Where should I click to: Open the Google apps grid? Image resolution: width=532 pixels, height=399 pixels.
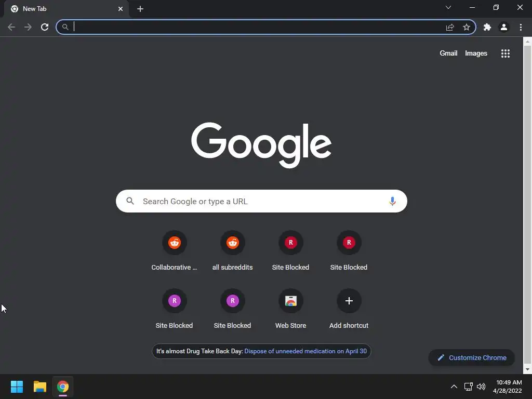(x=506, y=54)
